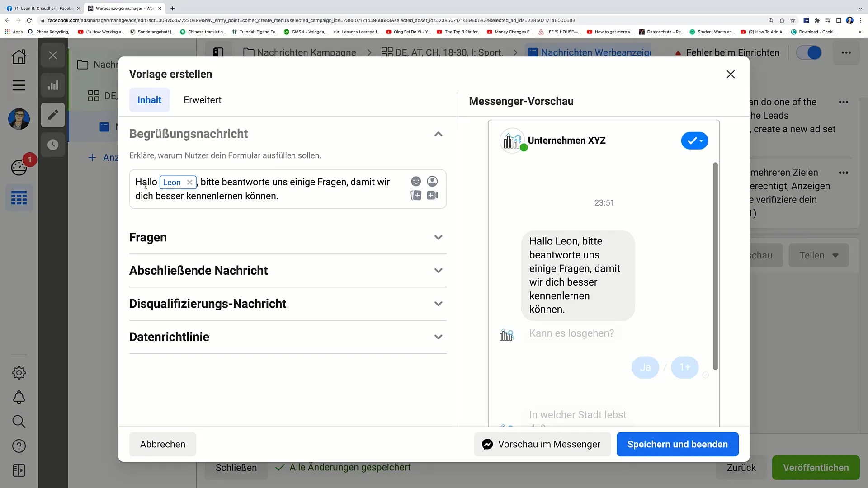
Task: Click the Messenger preview scrollbar
Action: (x=715, y=266)
